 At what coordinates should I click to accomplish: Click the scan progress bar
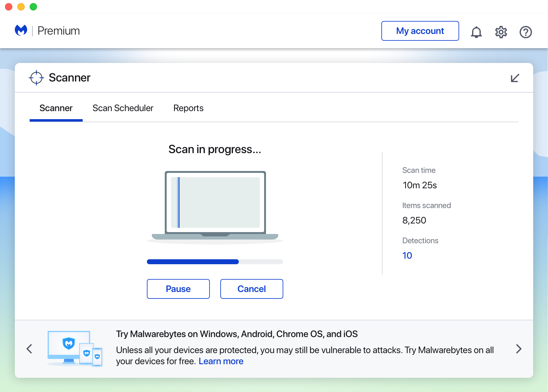click(215, 262)
